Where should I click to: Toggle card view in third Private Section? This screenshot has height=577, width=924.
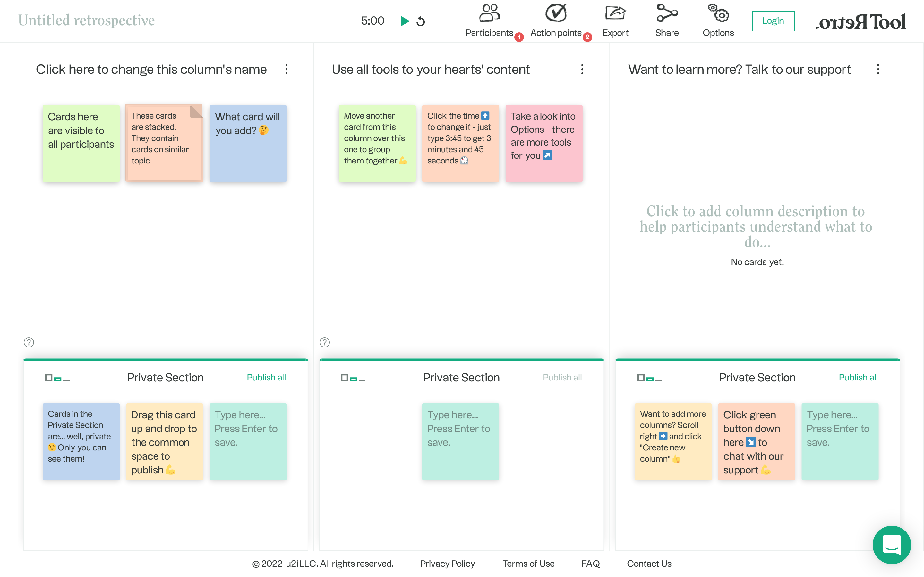click(649, 378)
